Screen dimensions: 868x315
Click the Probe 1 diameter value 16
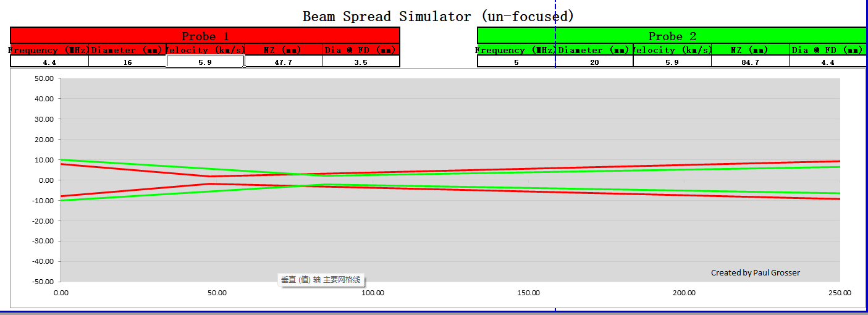coord(127,62)
